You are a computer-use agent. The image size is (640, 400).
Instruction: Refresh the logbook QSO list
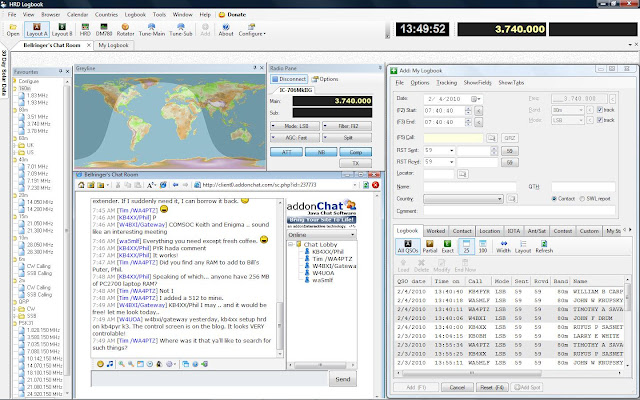[x=544, y=247]
